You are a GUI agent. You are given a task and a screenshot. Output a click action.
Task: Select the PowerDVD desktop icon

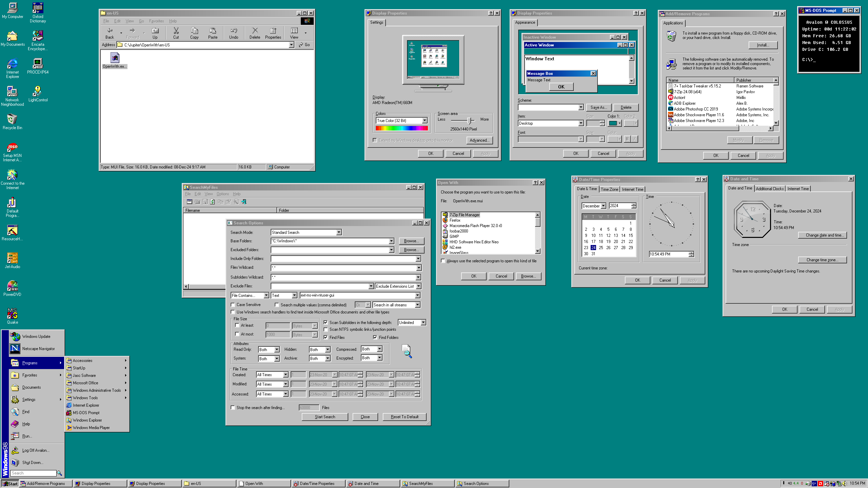[13, 288]
